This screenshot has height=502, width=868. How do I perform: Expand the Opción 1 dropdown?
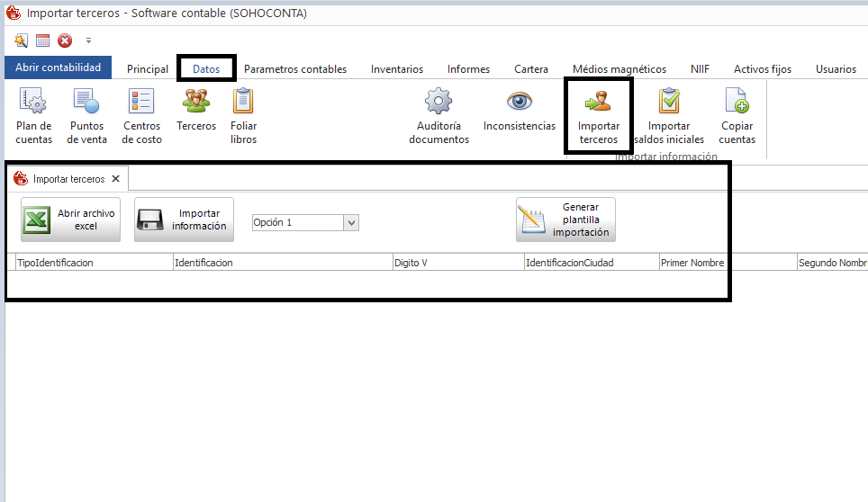tap(351, 222)
